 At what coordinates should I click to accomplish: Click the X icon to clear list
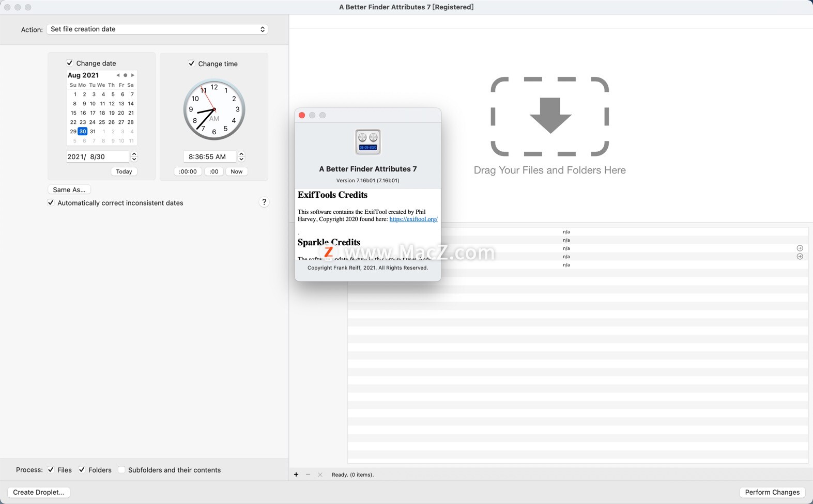coord(320,475)
